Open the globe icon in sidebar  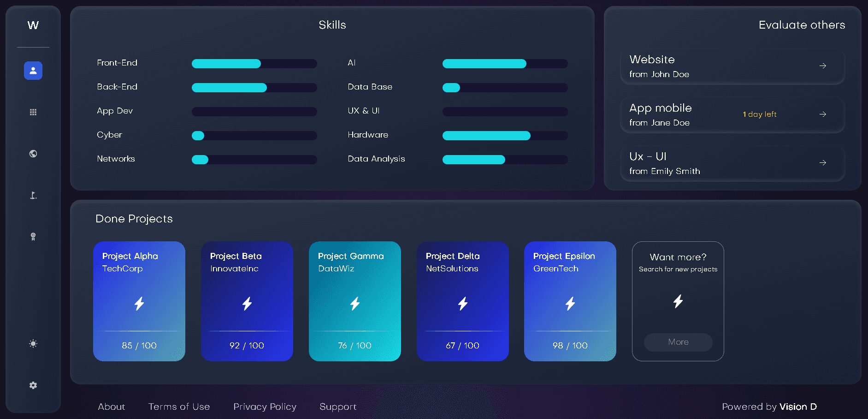point(33,154)
